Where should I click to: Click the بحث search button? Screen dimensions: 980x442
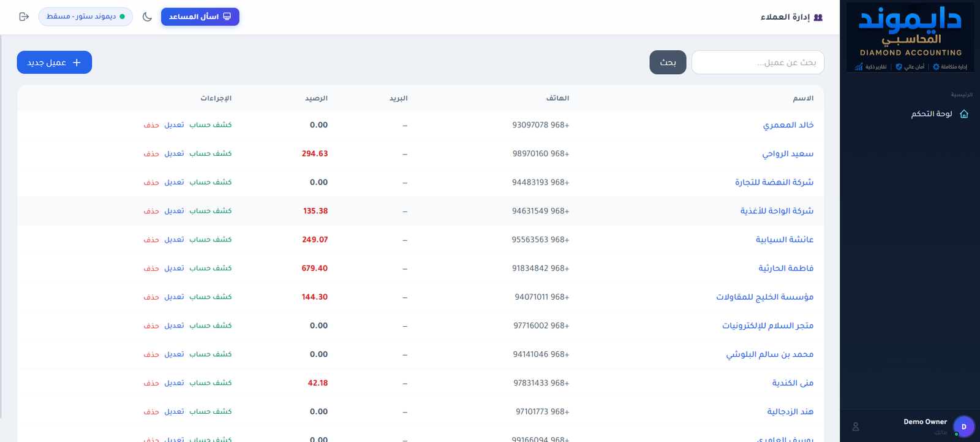click(668, 63)
